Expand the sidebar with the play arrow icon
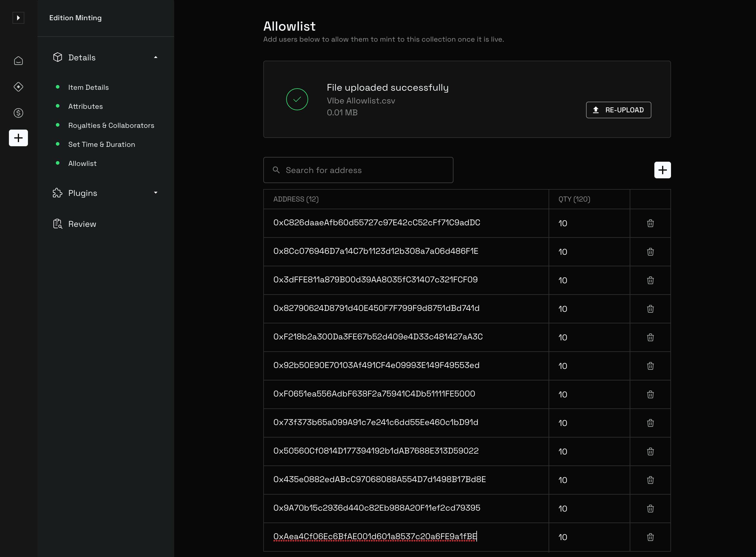Screen dimensions: 756x557 [x=18, y=18]
